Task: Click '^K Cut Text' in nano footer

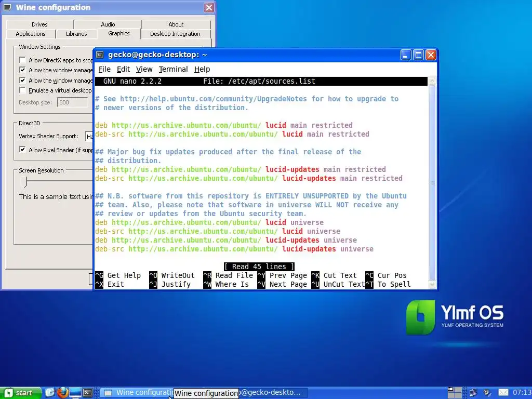Action: [x=334, y=275]
